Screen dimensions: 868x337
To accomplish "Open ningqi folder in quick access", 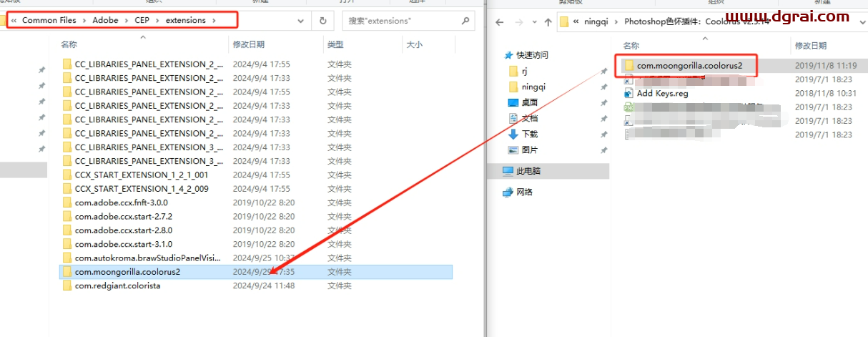I will click(x=533, y=87).
